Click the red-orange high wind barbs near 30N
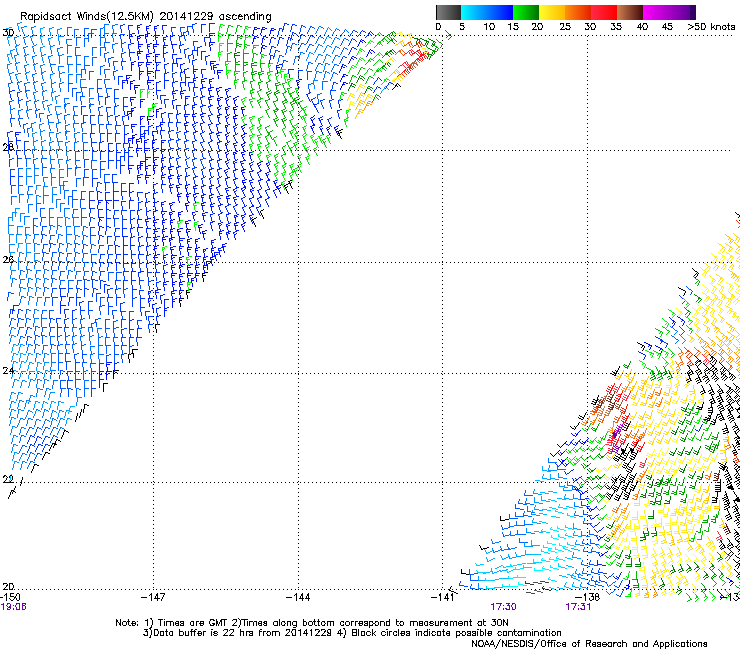 [x=412, y=59]
